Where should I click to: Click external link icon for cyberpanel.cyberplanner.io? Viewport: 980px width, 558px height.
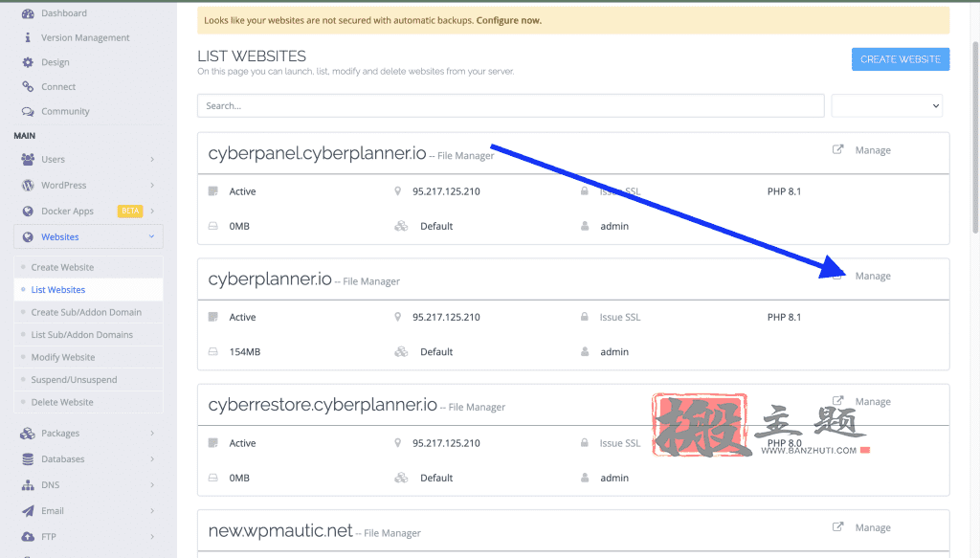[838, 149]
